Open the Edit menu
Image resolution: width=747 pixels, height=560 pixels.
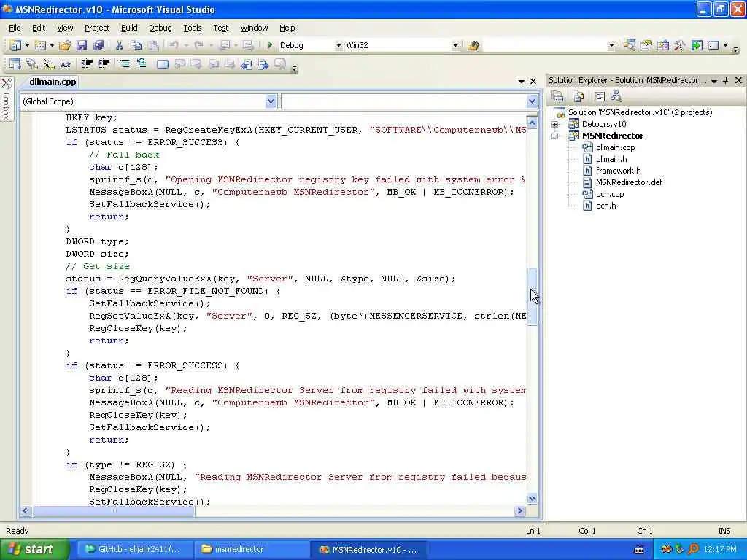(39, 28)
